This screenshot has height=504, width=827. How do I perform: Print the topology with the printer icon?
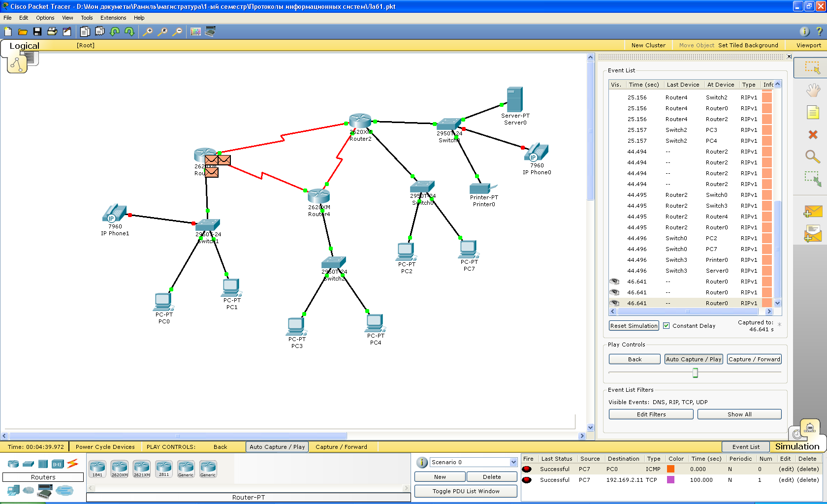52,31
